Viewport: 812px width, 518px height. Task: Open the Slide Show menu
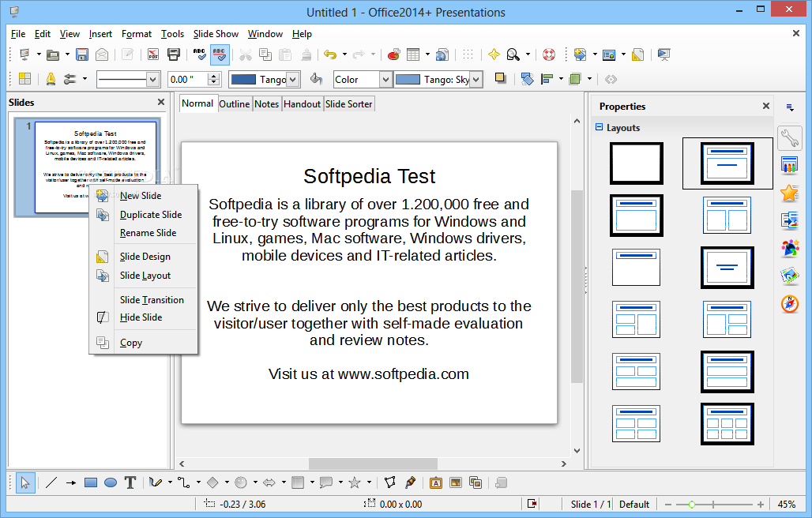tap(216, 34)
